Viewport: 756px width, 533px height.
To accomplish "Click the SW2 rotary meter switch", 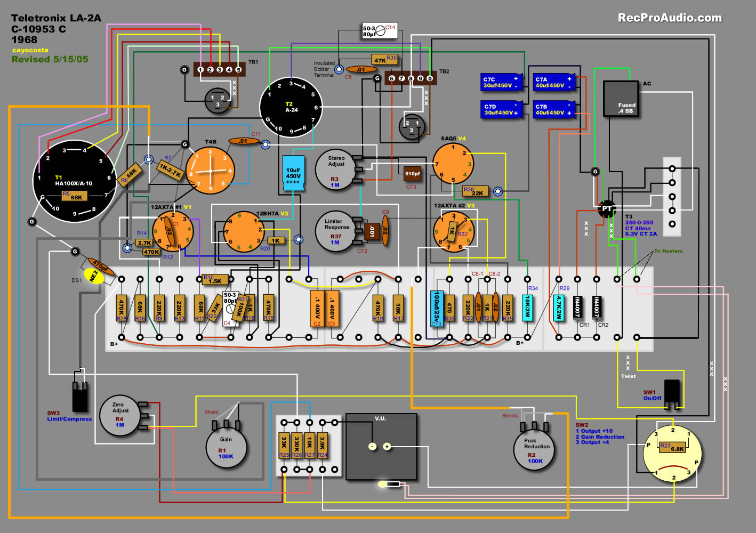I will 673,452.
